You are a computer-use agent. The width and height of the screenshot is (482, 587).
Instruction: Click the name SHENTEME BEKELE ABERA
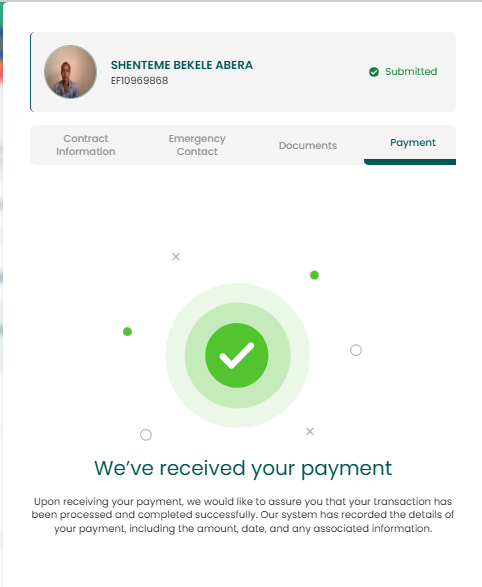[182, 65]
